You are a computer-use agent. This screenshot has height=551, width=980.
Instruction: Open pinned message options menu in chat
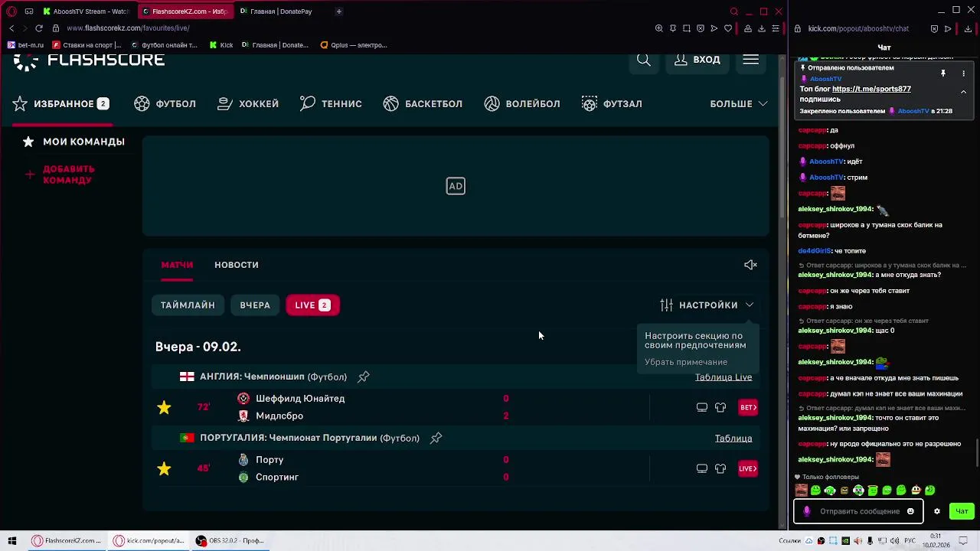tap(963, 73)
